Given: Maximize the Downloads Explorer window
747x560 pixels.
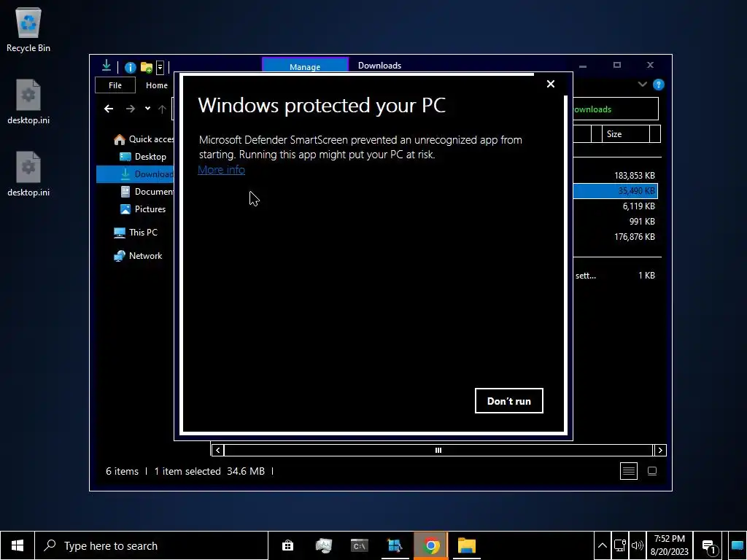Looking at the screenshot, I should (x=617, y=65).
